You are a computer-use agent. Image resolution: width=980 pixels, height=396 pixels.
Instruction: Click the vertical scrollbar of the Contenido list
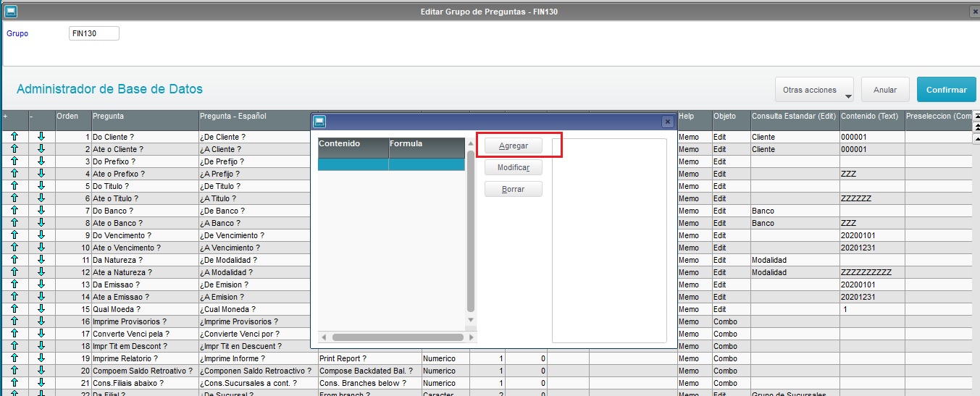(471, 231)
